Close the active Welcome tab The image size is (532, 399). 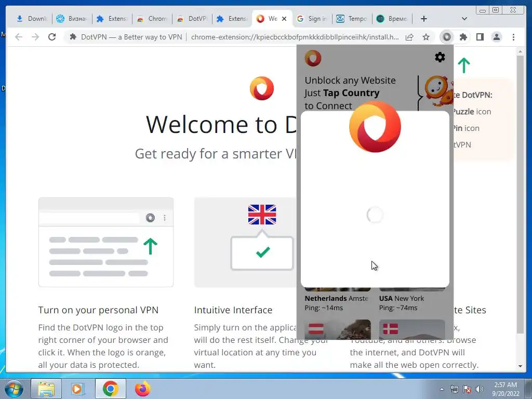pyautogui.click(x=284, y=19)
